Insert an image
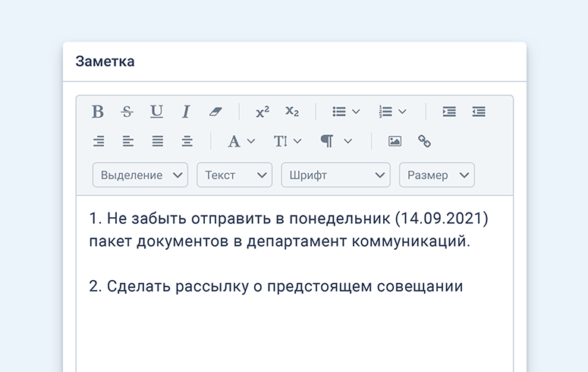Viewport: 588px width, 372px height. (395, 141)
